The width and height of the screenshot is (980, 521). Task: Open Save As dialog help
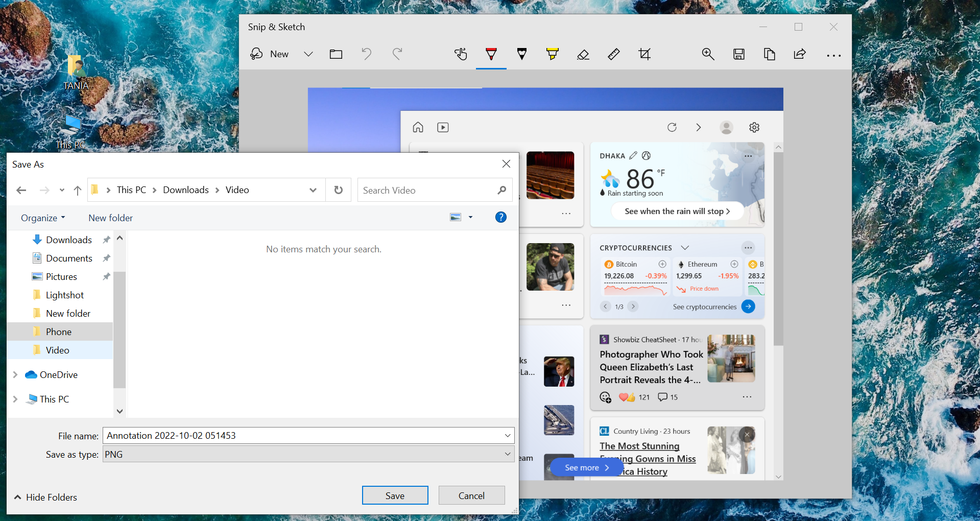pos(501,218)
